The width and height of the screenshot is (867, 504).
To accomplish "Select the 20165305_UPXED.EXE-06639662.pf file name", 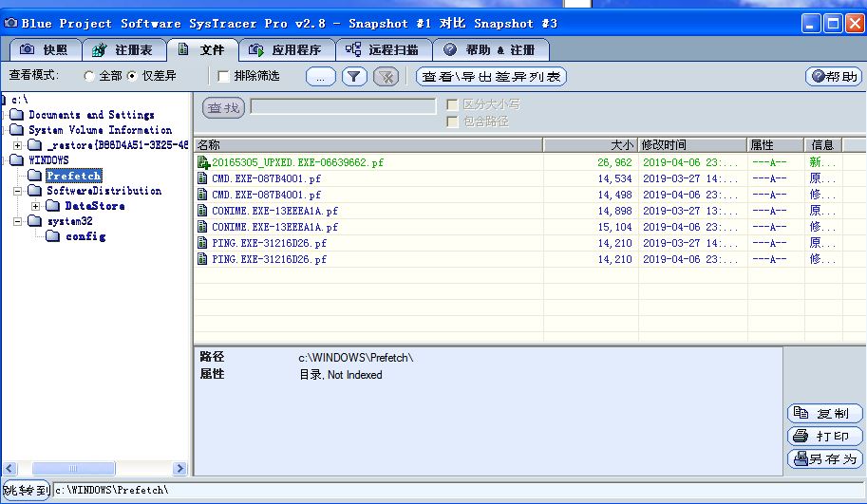I will pos(297,162).
